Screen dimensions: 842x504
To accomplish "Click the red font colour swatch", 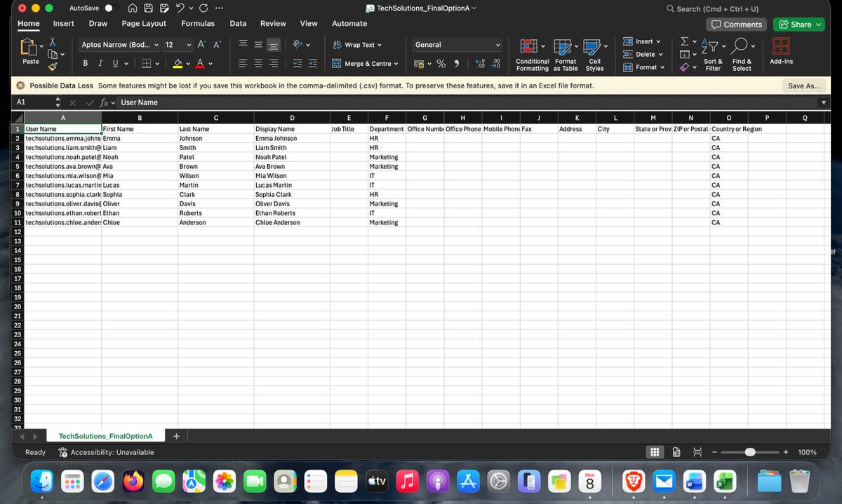I will point(201,64).
